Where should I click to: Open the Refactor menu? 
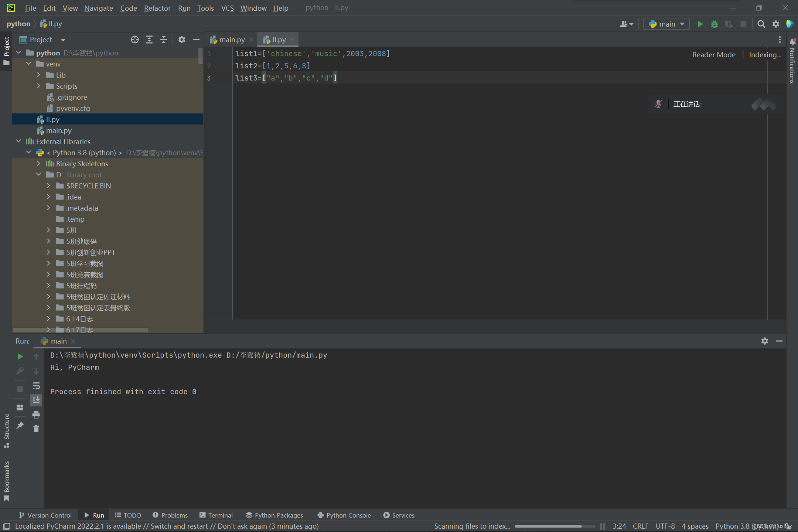[157, 8]
